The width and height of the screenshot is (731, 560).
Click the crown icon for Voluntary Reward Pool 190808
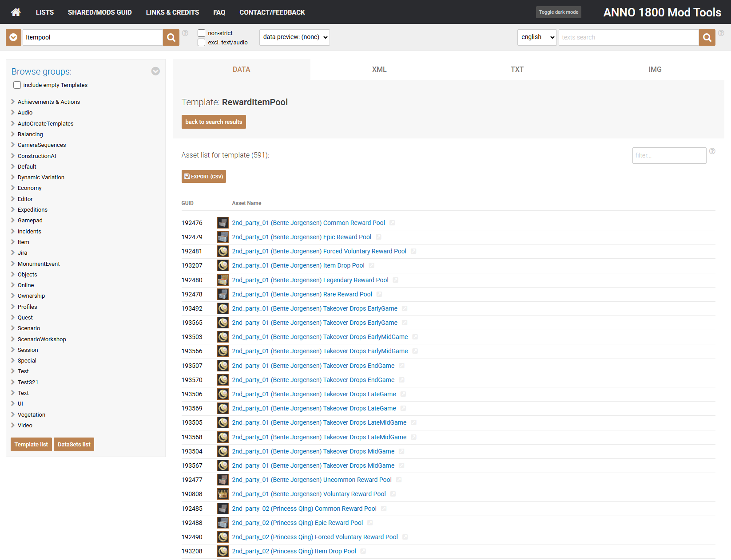[222, 494]
